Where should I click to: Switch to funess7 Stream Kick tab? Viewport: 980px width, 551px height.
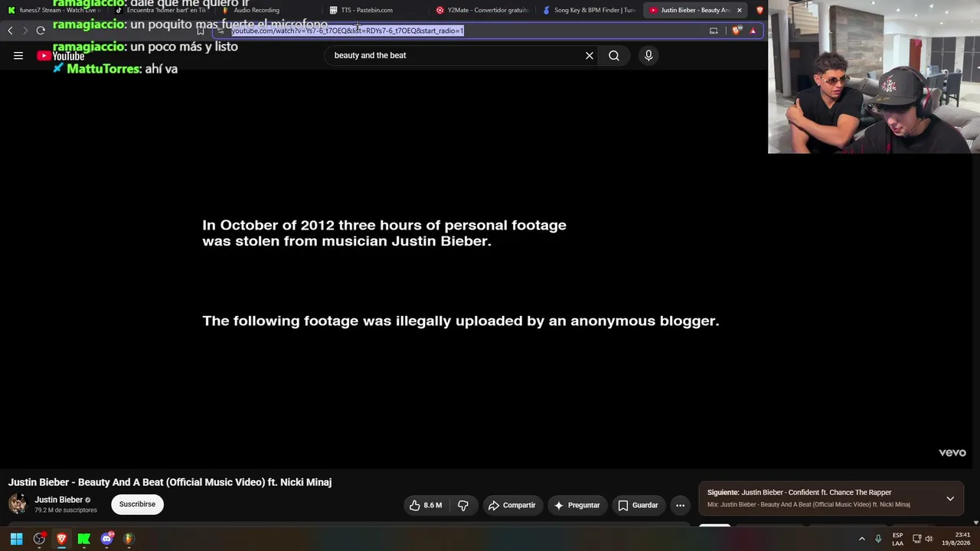point(54,10)
